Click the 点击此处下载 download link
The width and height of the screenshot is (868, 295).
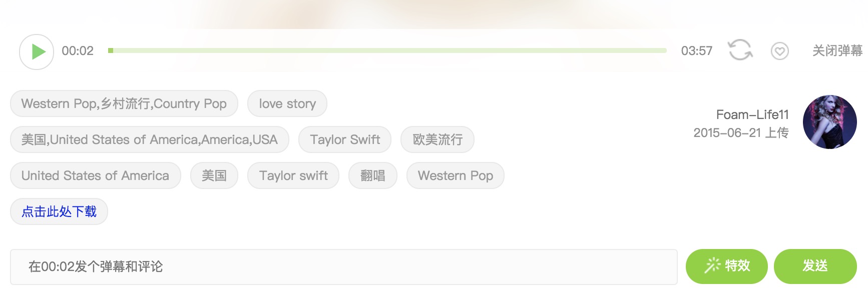pyautogui.click(x=59, y=211)
